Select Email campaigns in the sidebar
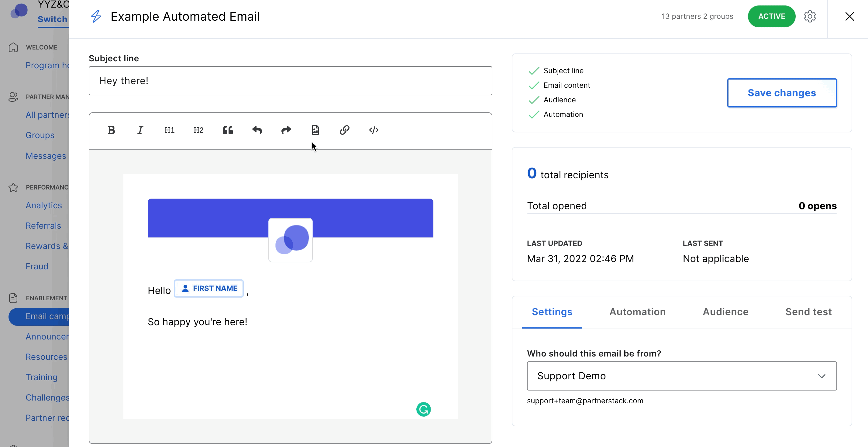The image size is (868, 447). click(39, 316)
